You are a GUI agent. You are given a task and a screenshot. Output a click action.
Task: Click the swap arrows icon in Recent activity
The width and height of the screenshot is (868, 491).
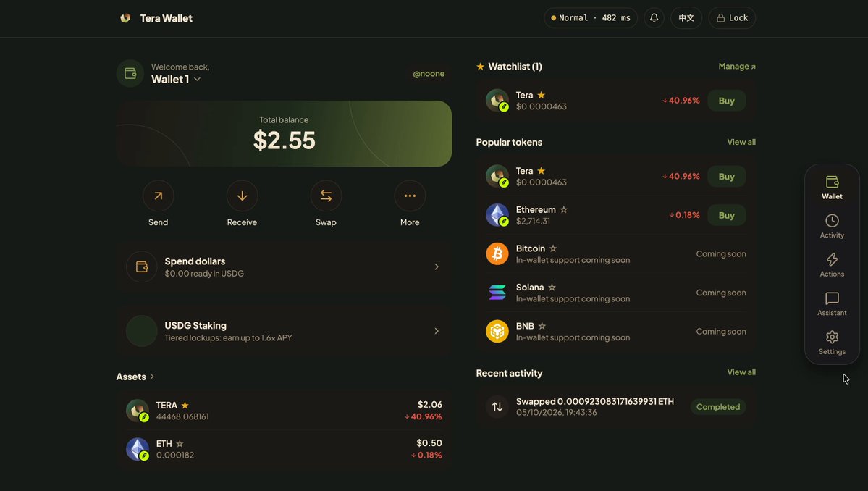click(497, 407)
